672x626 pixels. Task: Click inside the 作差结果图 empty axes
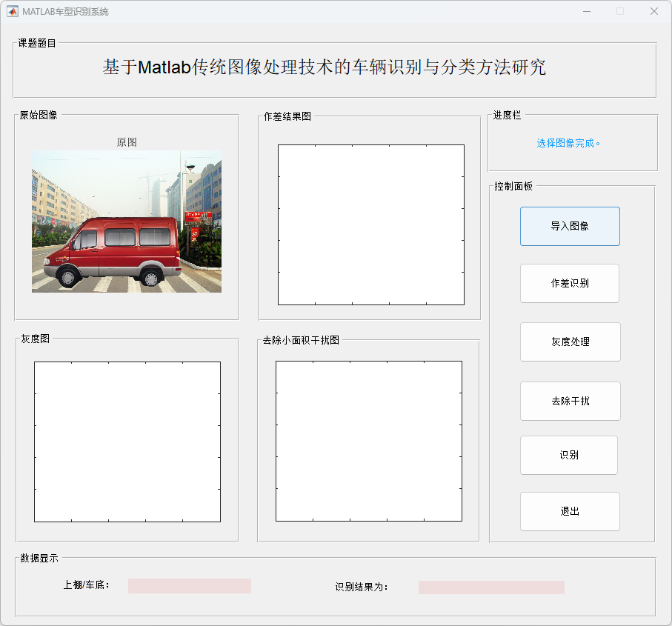pyautogui.click(x=370, y=224)
